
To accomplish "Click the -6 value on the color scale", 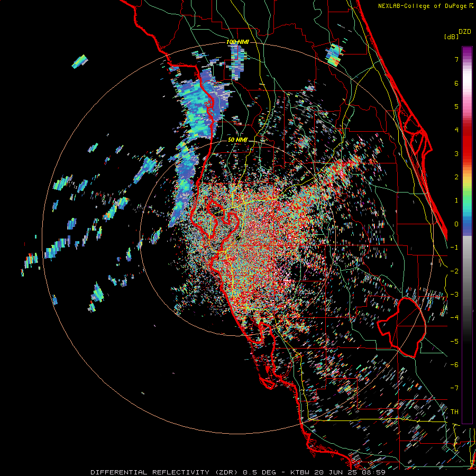I will coord(454,365).
